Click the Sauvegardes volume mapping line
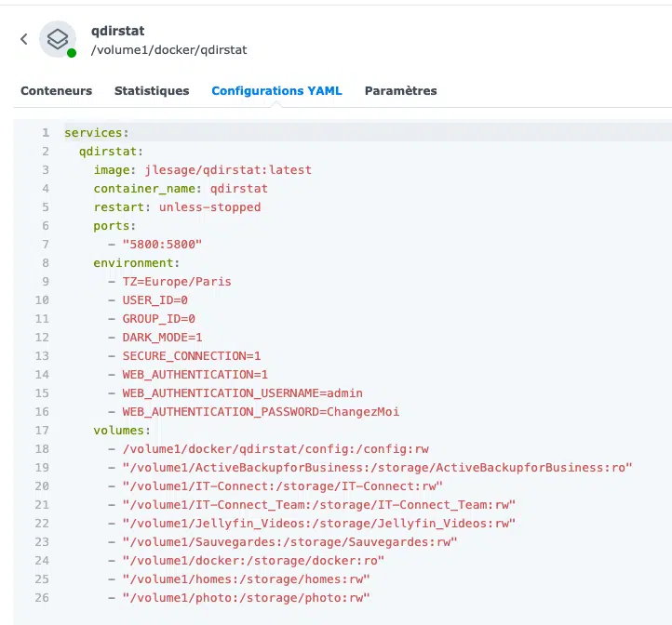Screen dimensions: 672x625 [x=289, y=542]
